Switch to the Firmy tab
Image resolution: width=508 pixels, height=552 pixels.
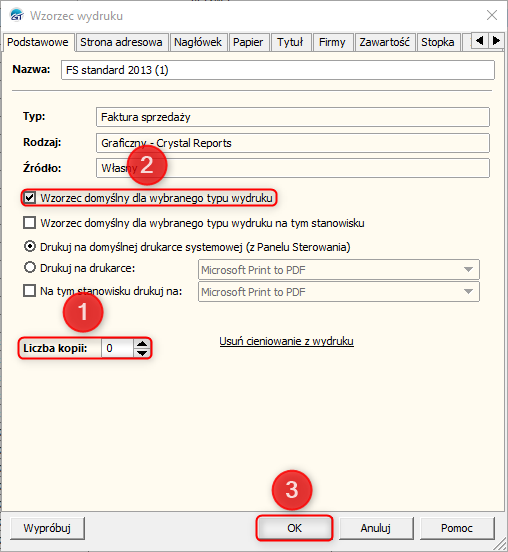coord(332,42)
